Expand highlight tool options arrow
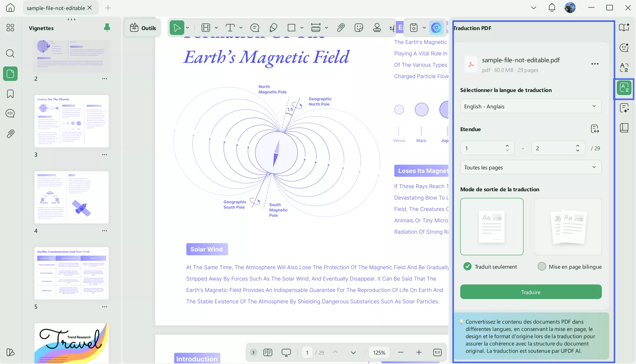 (216, 28)
